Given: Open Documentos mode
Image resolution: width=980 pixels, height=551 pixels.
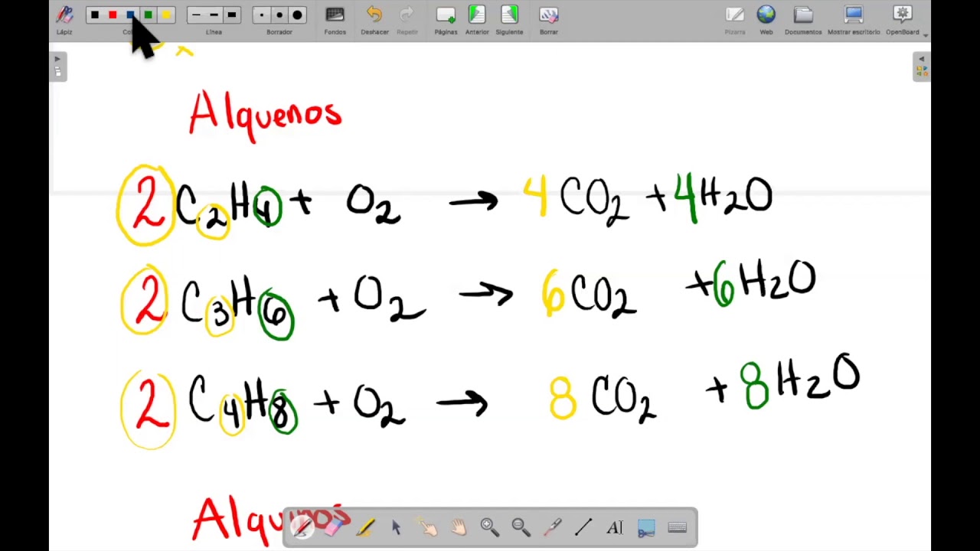Looking at the screenshot, I should point(803,20).
